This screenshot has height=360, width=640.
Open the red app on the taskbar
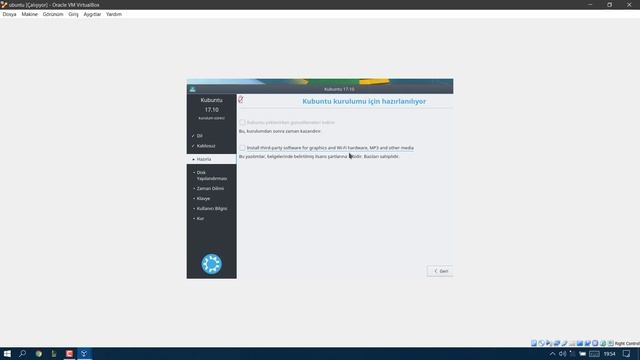[x=69, y=354]
